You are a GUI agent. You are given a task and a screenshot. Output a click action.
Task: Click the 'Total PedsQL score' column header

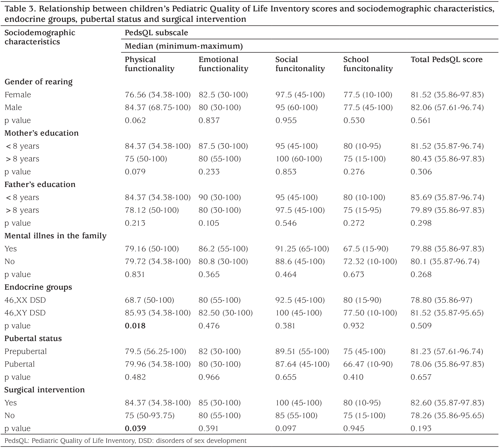pos(447,60)
